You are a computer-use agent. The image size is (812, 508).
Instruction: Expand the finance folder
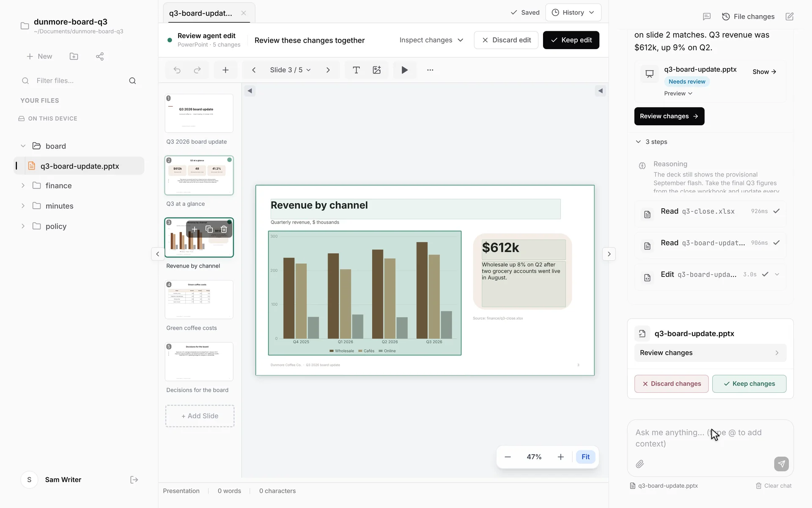coord(23,185)
